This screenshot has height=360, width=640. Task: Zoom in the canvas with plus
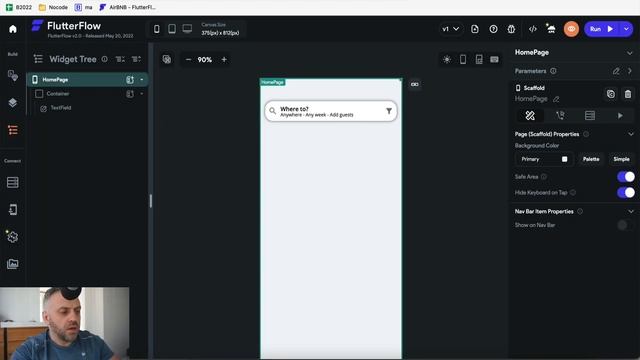(224, 60)
